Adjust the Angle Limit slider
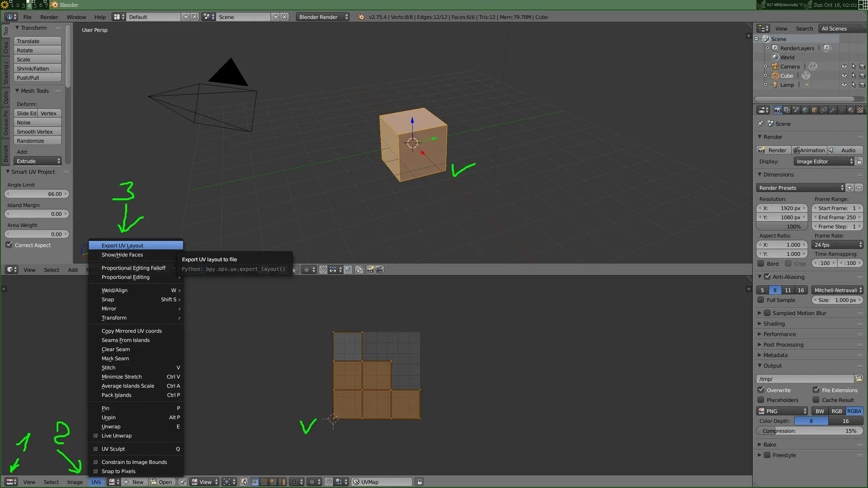Viewport: 868px width, 488px height. point(37,194)
